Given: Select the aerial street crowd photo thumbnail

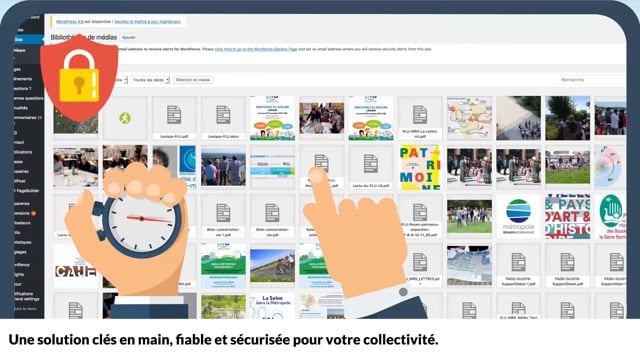Looking at the screenshot, I should coord(518,118).
